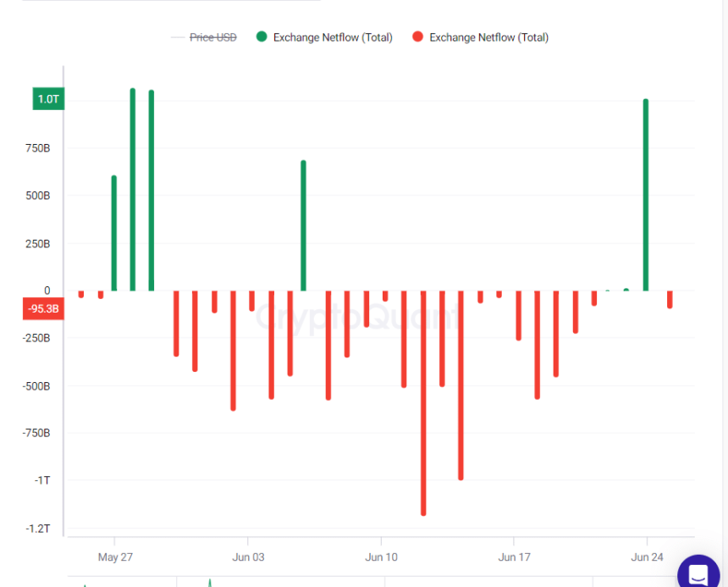
Task: Select the tall green bar at Jun 24
Action: point(646,195)
